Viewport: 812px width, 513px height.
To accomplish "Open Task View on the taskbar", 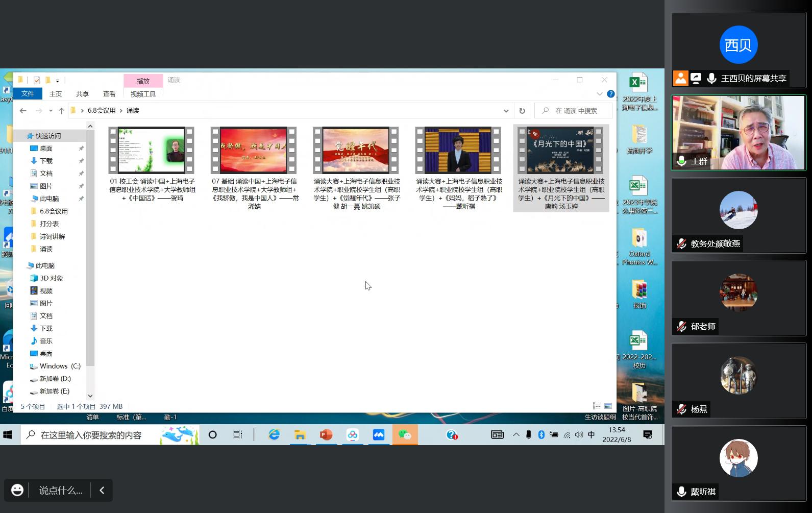I will click(x=238, y=435).
